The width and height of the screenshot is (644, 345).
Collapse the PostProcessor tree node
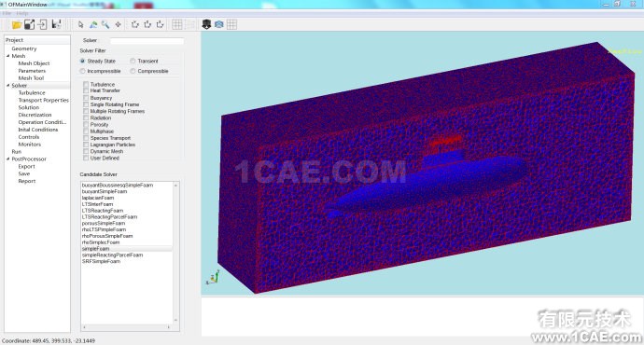point(7,159)
